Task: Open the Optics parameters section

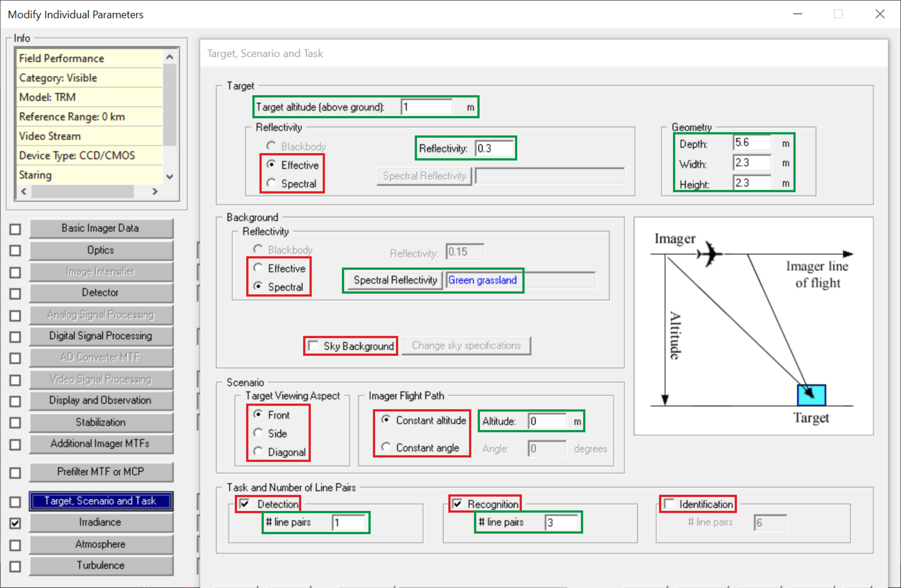Action: click(x=101, y=250)
